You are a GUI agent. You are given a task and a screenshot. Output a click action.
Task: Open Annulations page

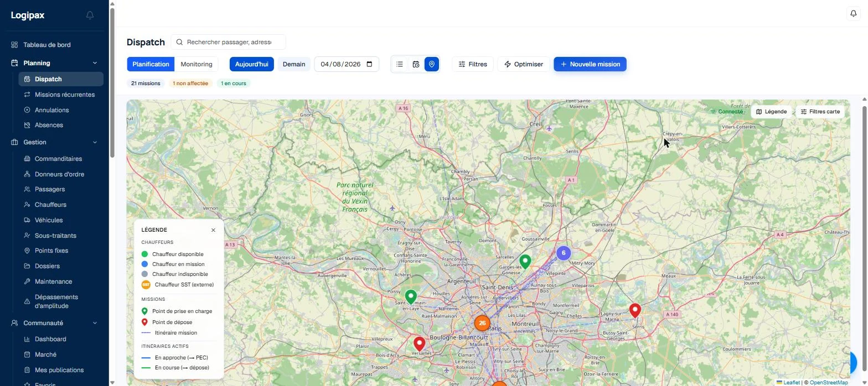[61, 110]
